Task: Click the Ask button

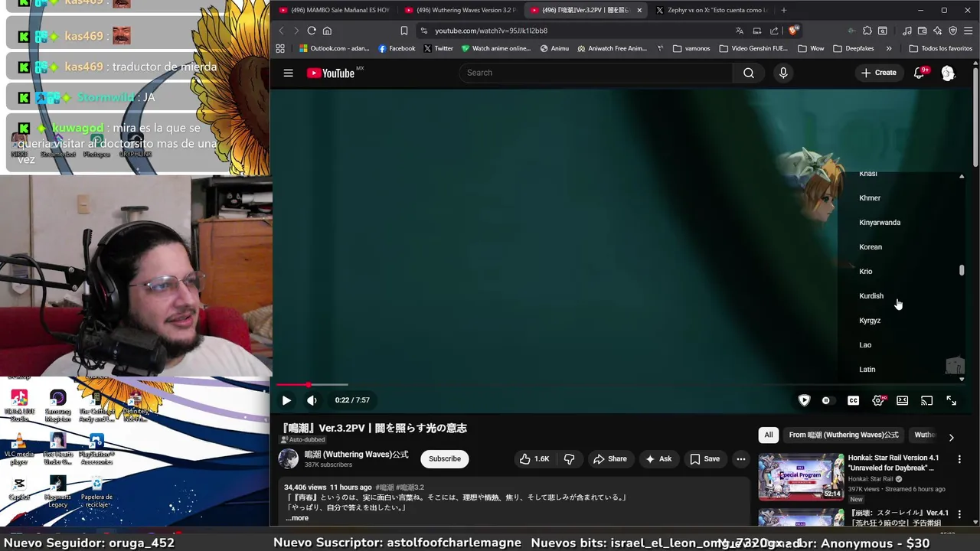Action: click(658, 459)
